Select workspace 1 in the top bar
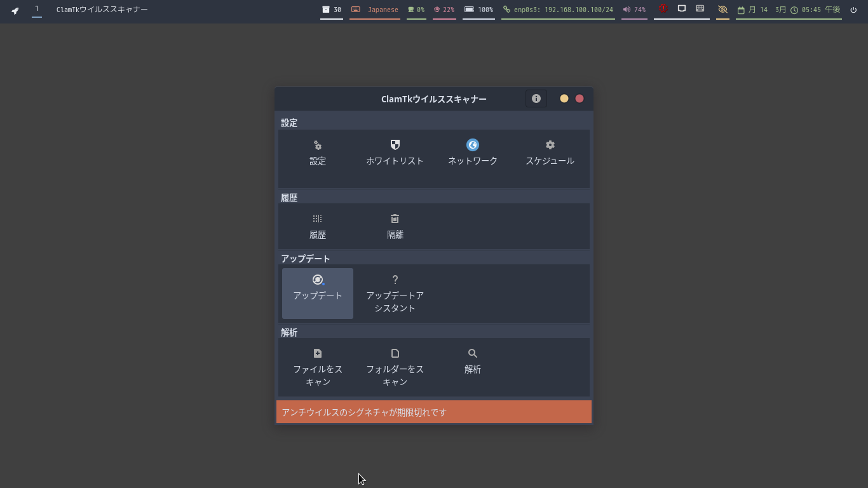 (37, 9)
